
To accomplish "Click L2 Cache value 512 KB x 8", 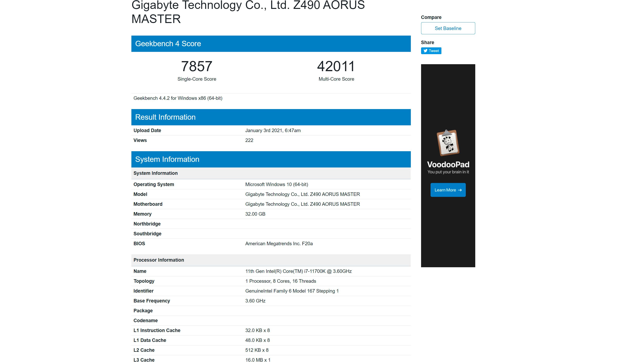I will tap(257, 350).
